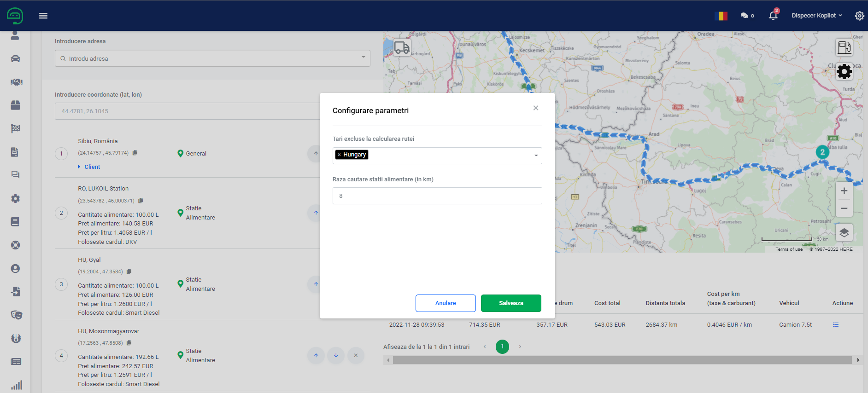868x393 pixels.
Task: Open the Dispecer Kopilot user menu
Action: click(816, 16)
